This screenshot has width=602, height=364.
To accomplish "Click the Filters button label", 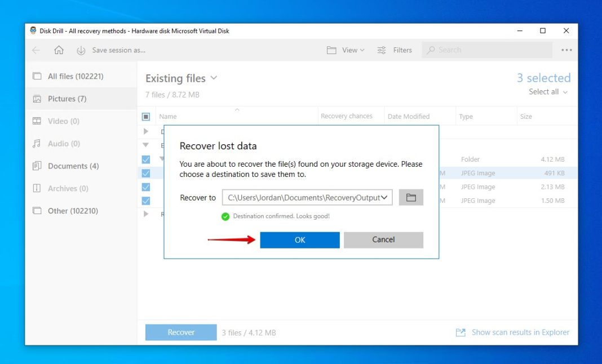I will pos(402,50).
